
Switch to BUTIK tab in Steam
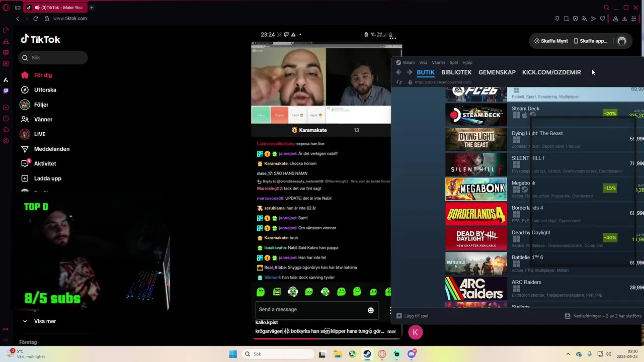tap(426, 72)
